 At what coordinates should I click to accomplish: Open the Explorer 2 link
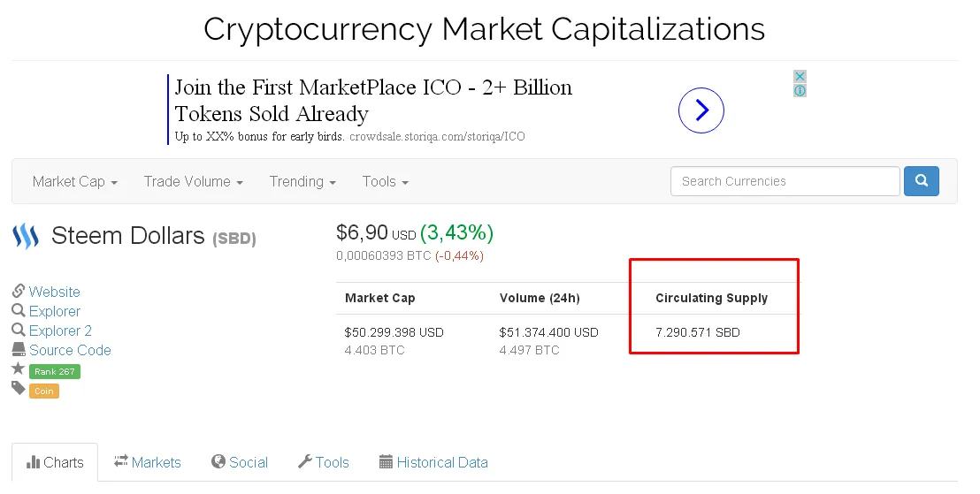pyautogui.click(x=60, y=331)
